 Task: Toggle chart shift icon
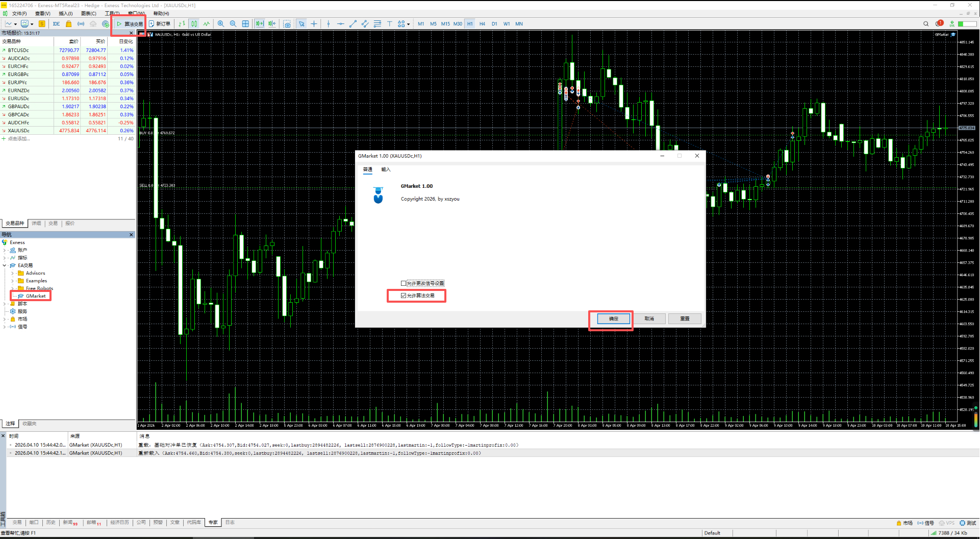272,24
